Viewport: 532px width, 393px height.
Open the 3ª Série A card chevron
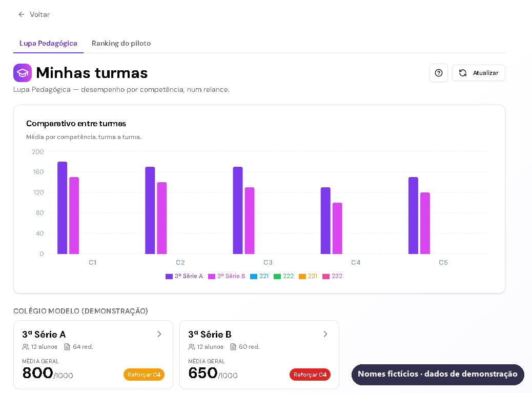click(159, 334)
